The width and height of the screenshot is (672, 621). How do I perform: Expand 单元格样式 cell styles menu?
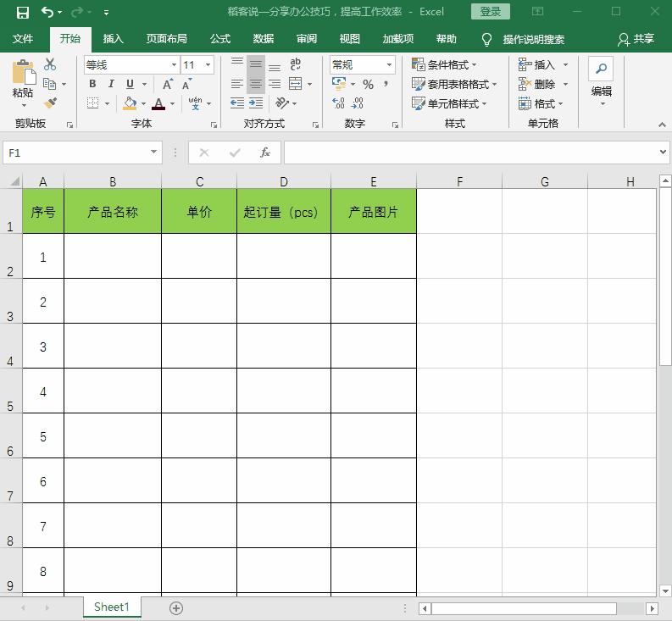pyautogui.click(x=449, y=103)
